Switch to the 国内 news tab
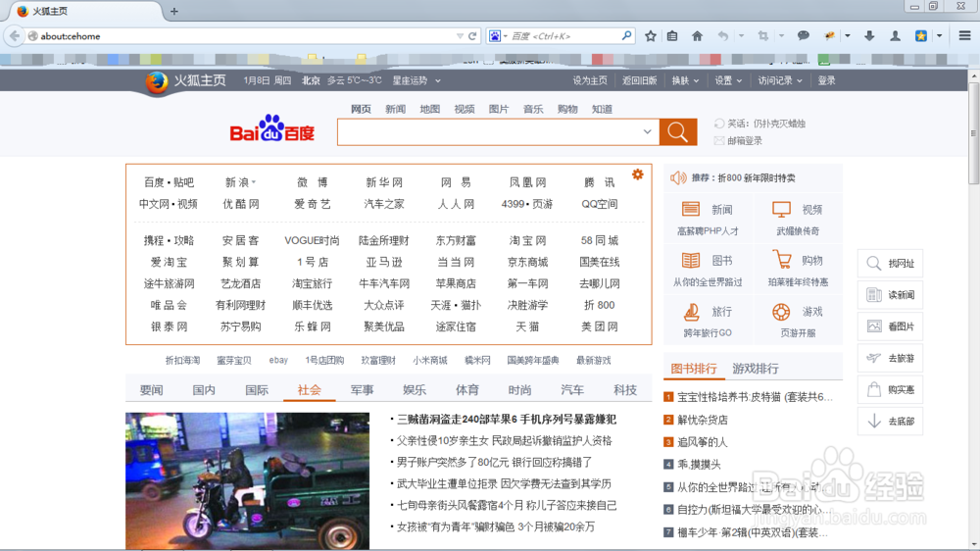 [x=204, y=390]
